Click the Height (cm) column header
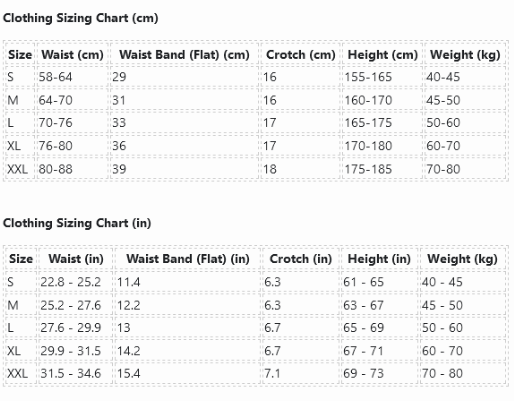The image size is (514, 401). 383,55
